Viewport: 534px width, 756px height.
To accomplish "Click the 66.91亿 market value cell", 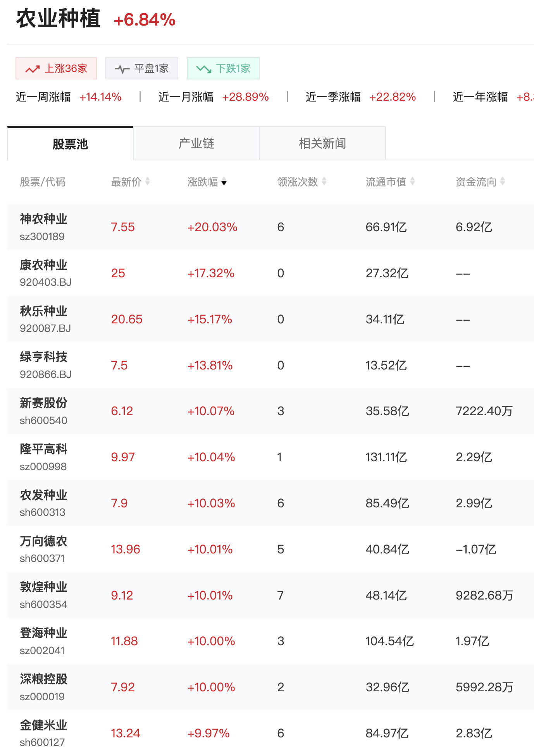I will point(386,227).
